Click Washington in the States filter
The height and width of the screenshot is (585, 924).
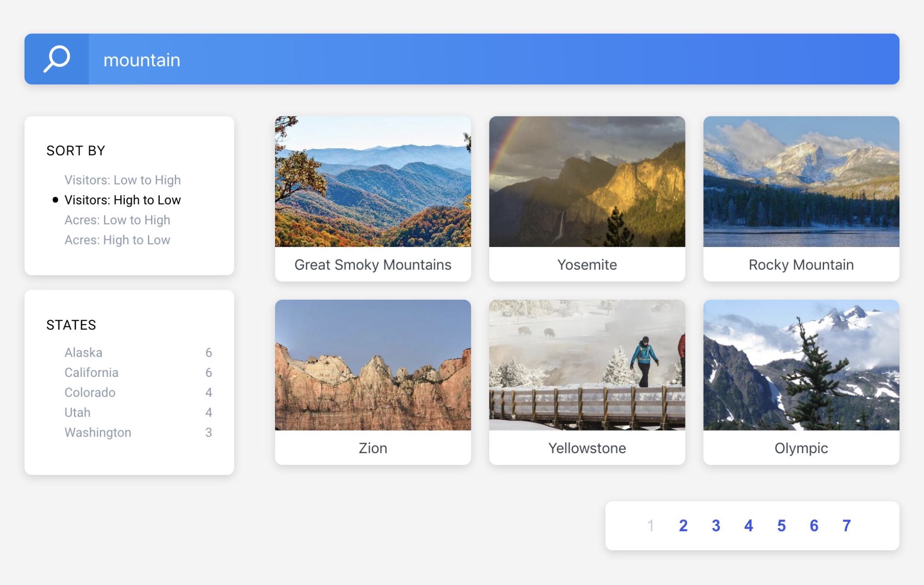coord(97,432)
